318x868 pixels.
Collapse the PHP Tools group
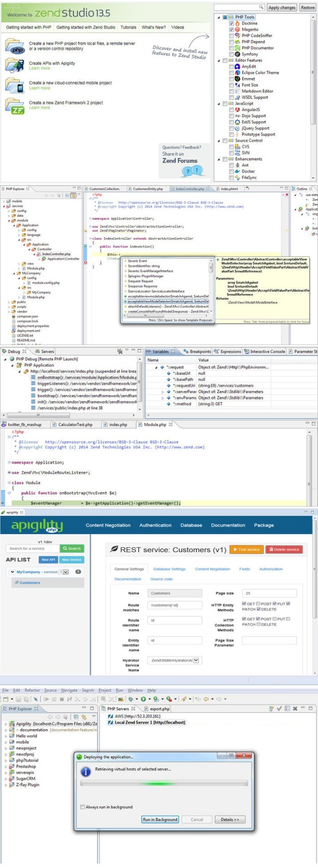[x=219, y=17]
